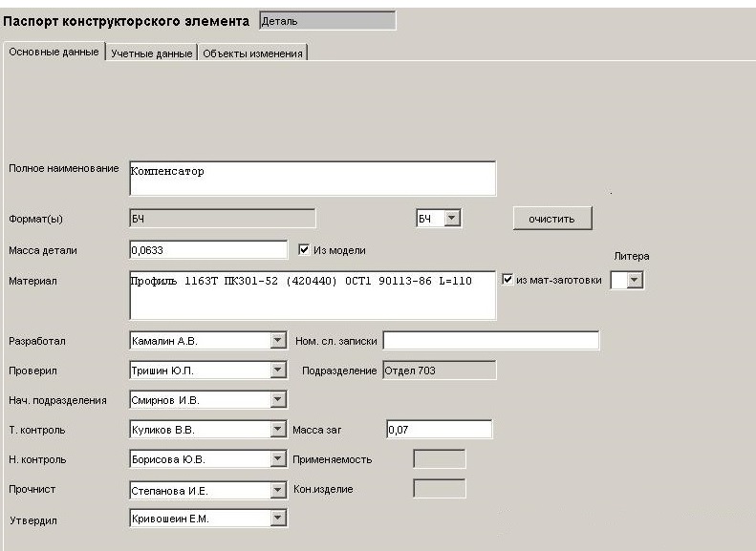
Task: Click the Кон.изделие field
Action: [440, 489]
